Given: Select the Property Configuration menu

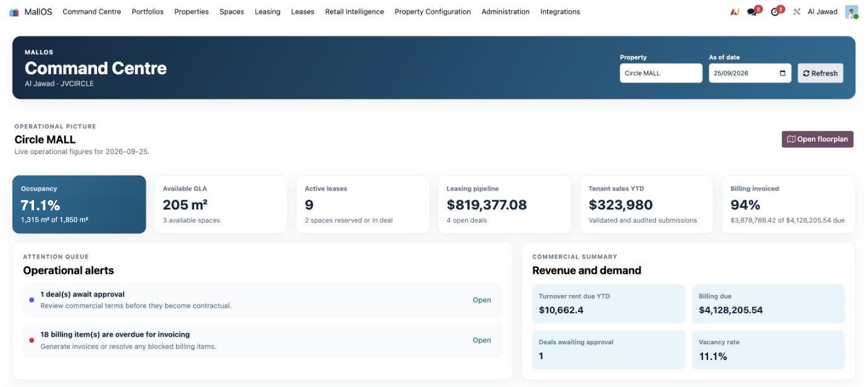Looking at the screenshot, I should pos(433,12).
